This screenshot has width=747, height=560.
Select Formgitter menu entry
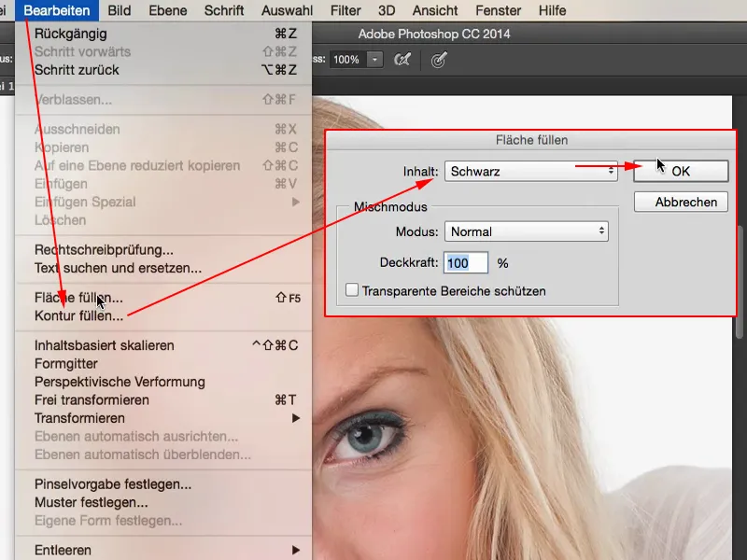point(164,364)
